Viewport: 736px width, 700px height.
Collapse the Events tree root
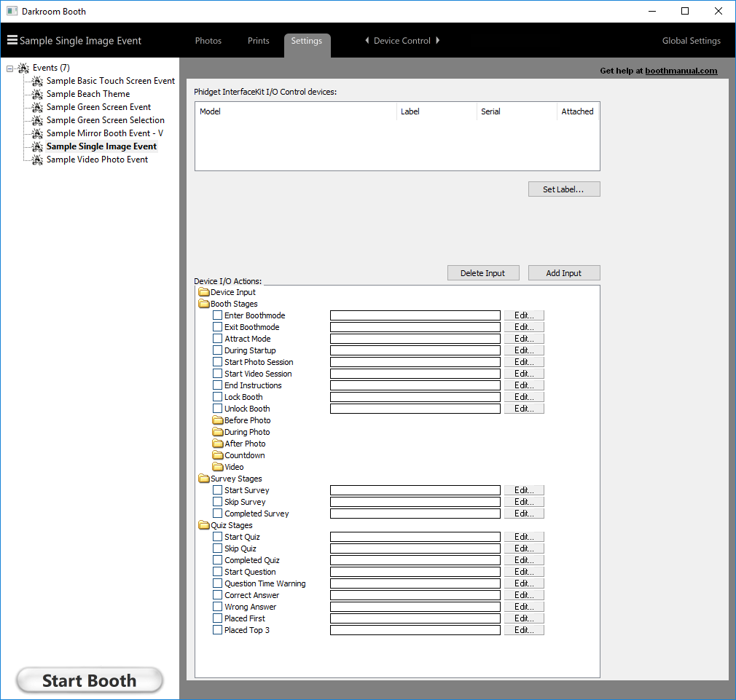[10, 69]
